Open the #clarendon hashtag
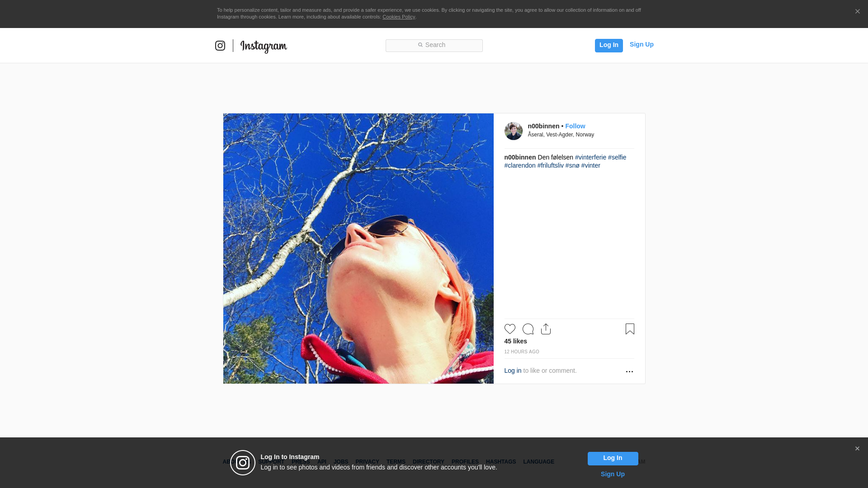 [x=520, y=165]
